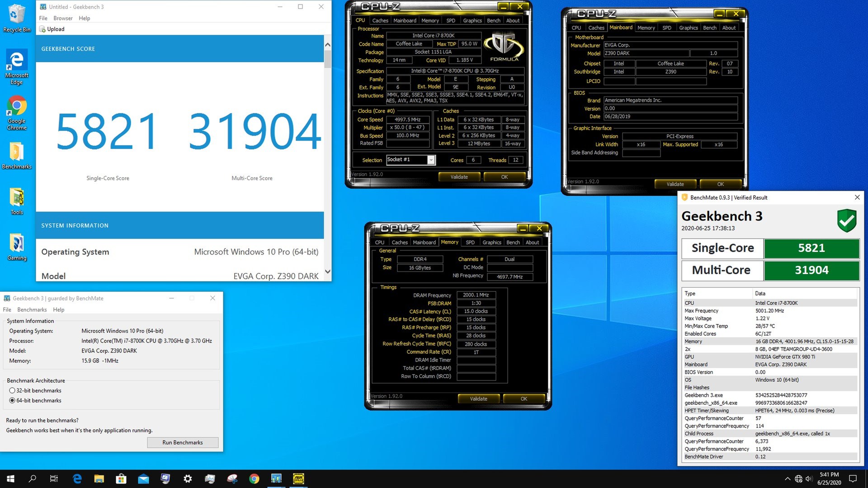Image resolution: width=868 pixels, height=488 pixels.
Task: Open the Google Chrome desktop shortcut
Action: (x=17, y=113)
